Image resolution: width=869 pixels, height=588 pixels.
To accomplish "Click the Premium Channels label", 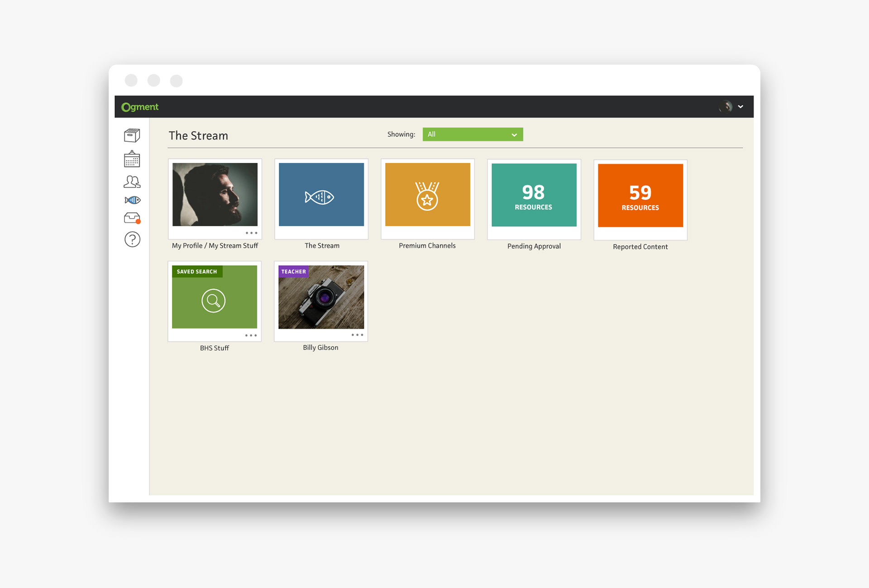I will (x=427, y=246).
